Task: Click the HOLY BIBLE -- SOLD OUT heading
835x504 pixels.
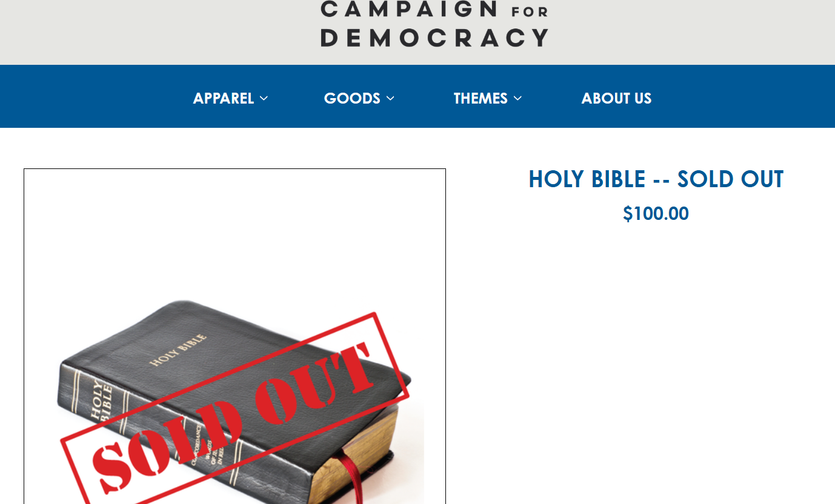Action: point(656,179)
